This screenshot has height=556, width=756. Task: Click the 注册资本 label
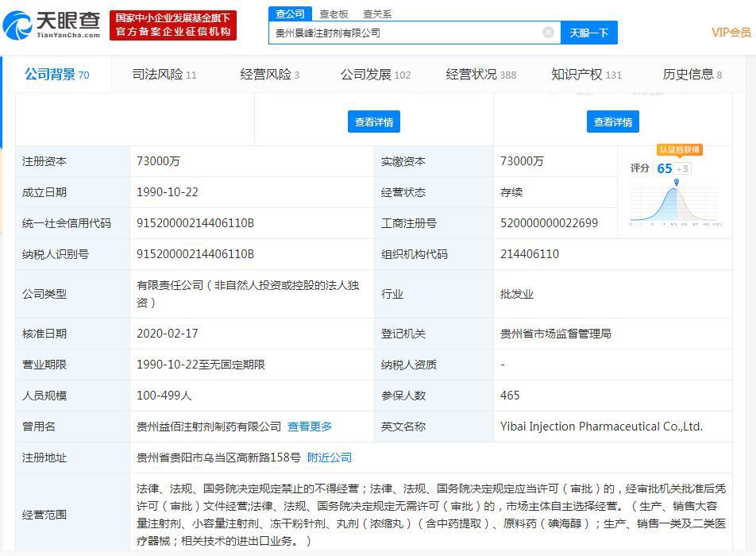pos(44,161)
